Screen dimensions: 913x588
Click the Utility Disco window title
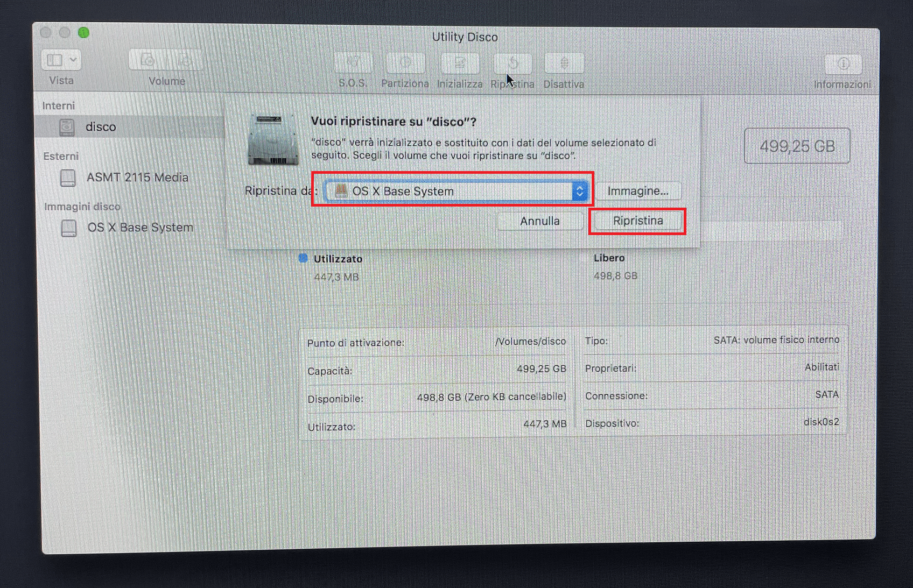[x=465, y=37]
